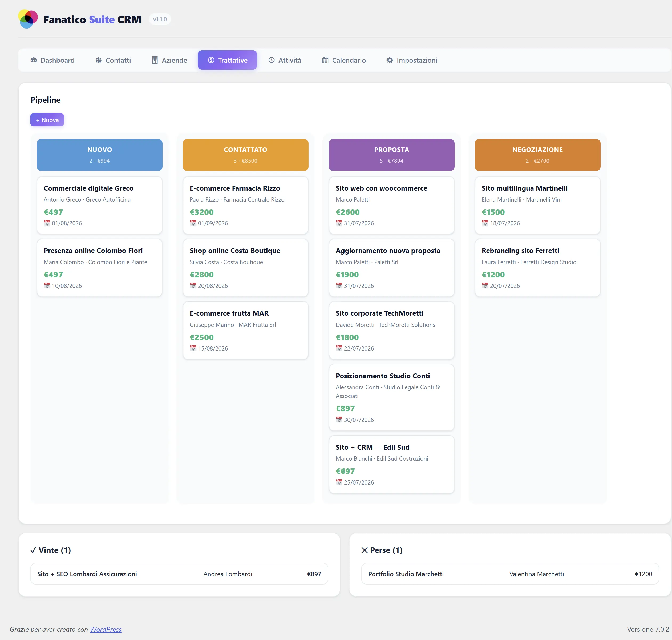Viewport: 672px width, 640px height.
Task: Click calendar icon beside 01/09/2026 date
Action: [x=193, y=223]
